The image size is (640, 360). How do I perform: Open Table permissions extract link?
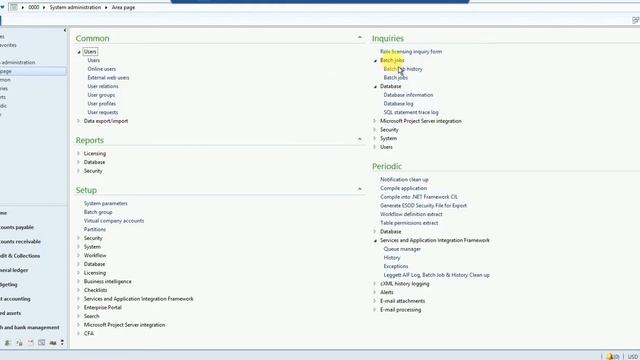tap(409, 223)
